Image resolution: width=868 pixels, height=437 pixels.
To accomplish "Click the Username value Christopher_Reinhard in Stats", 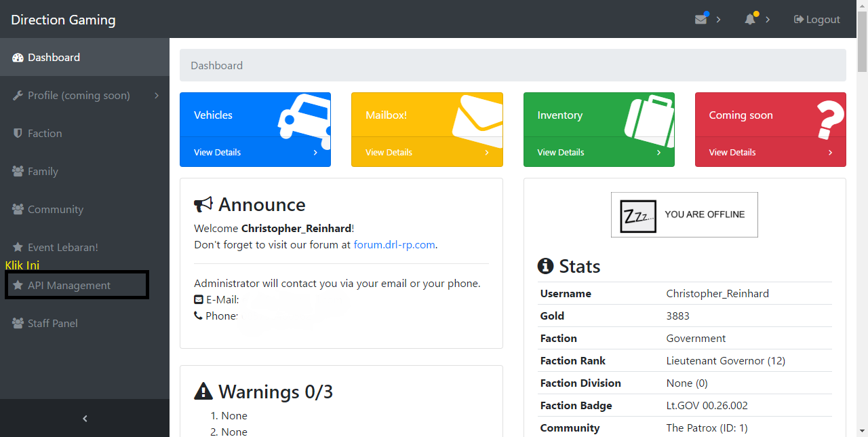I will [x=717, y=293].
